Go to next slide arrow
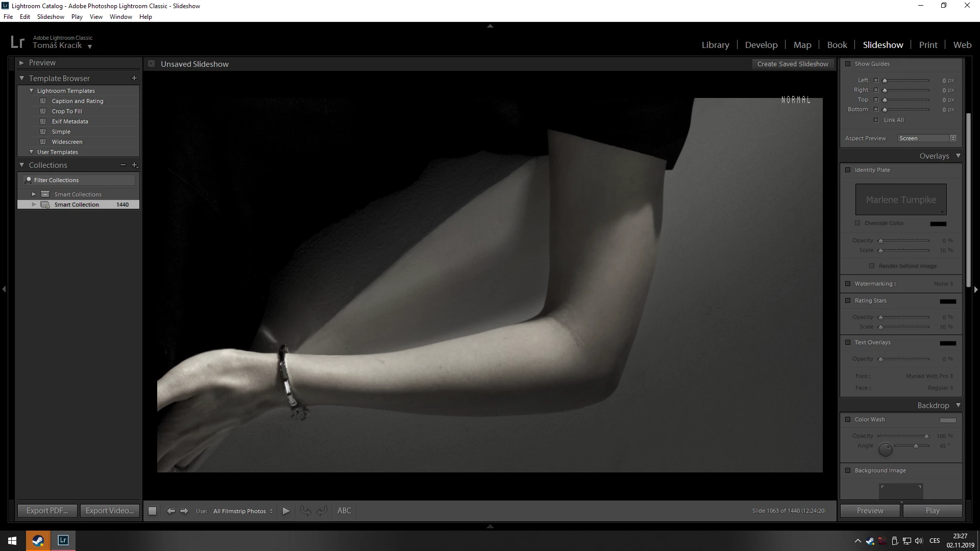This screenshot has height=551, width=980. tap(184, 511)
